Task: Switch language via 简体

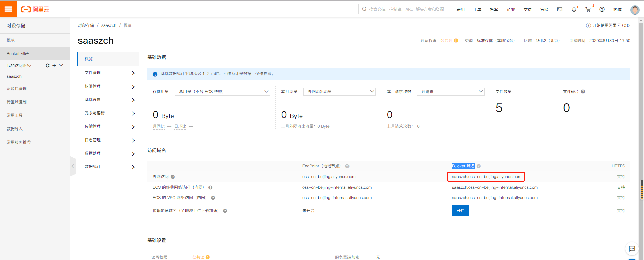Action: point(618,10)
